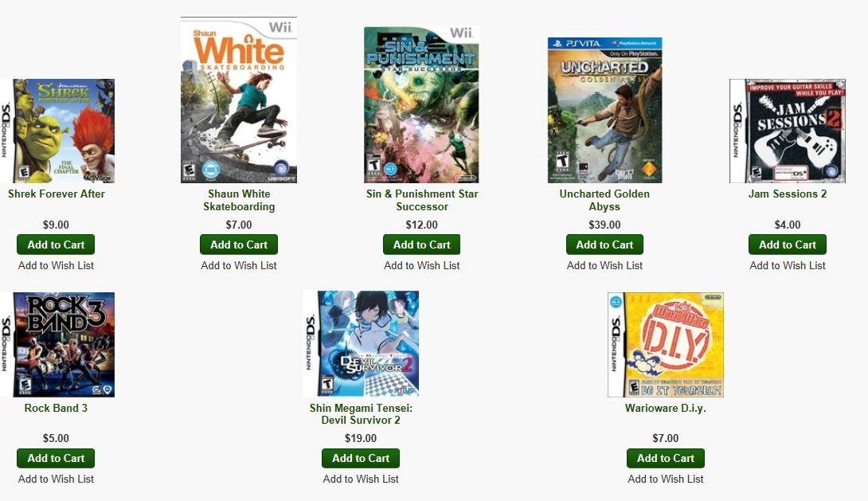The width and height of the screenshot is (868, 501).
Task: Add Sin & Punishment to wish list
Action: [x=422, y=266]
